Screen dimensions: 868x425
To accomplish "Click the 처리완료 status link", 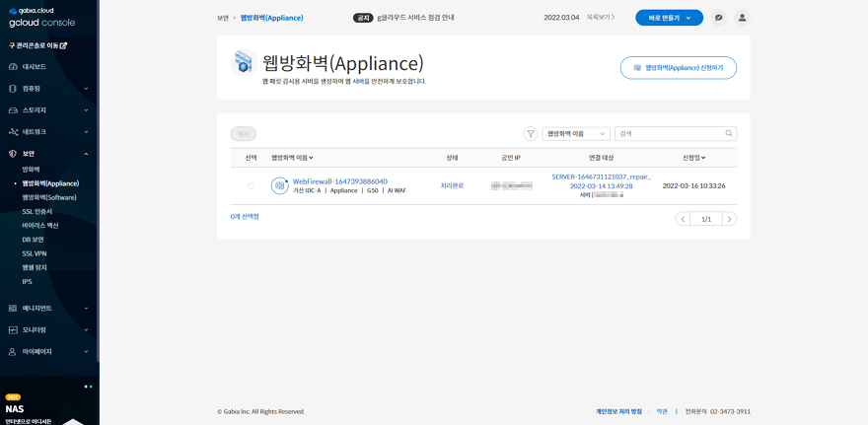I will coord(452,186).
